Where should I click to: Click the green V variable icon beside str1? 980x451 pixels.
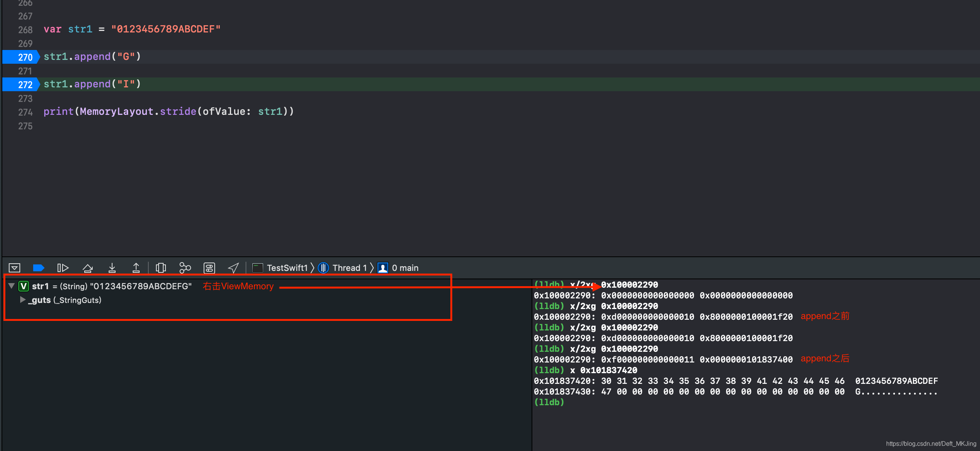pyautogui.click(x=24, y=286)
